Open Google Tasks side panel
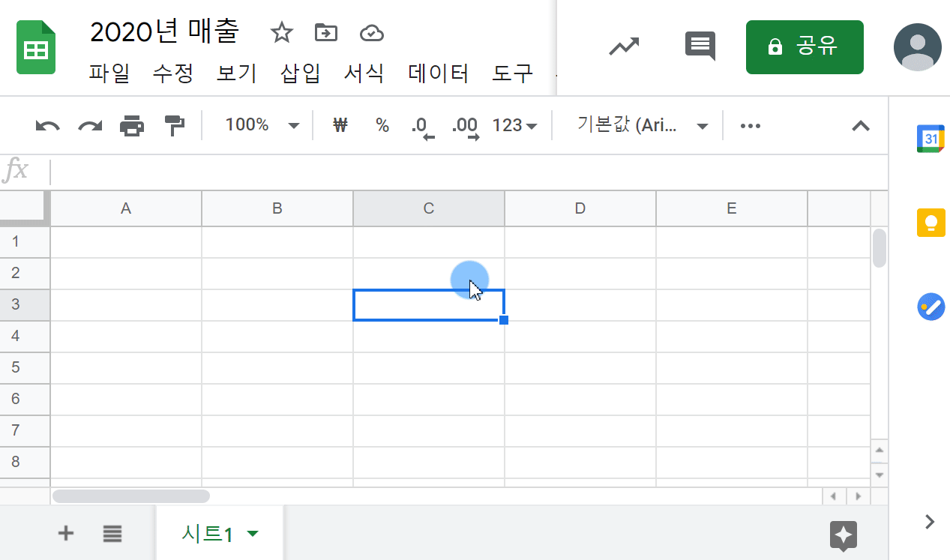 click(x=931, y=307)
